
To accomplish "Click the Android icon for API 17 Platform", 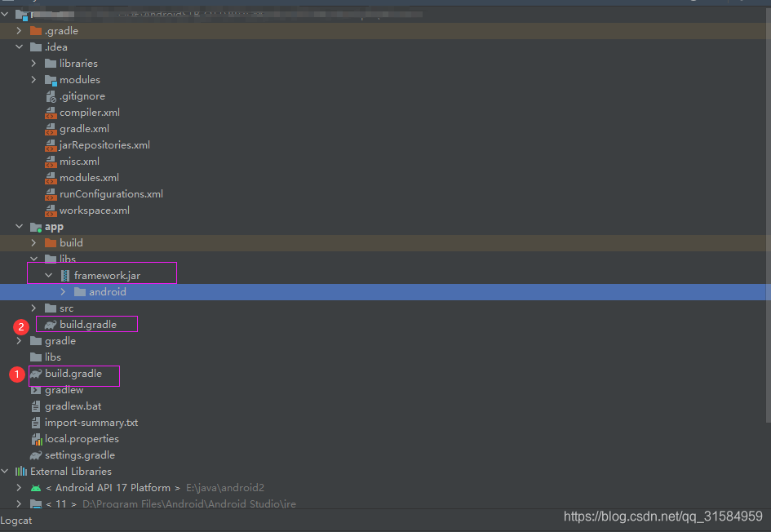I will click(x=37, y=487).
